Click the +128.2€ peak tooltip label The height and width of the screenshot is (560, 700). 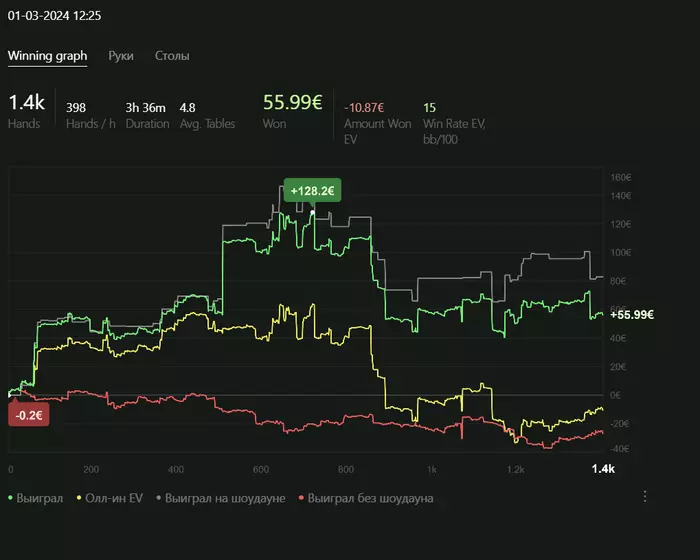click(312, 191)
